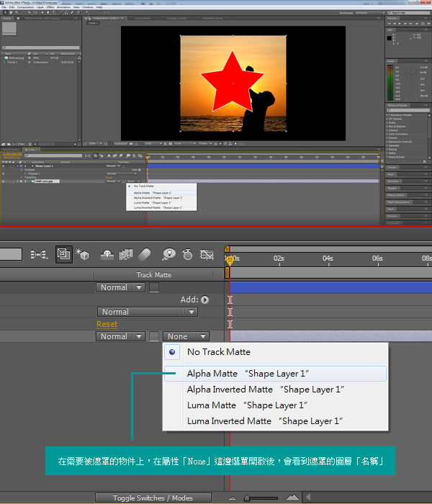
Task: Select the Pen tool in toolbar
Action: pyautogui.click(x=48, y=12)
